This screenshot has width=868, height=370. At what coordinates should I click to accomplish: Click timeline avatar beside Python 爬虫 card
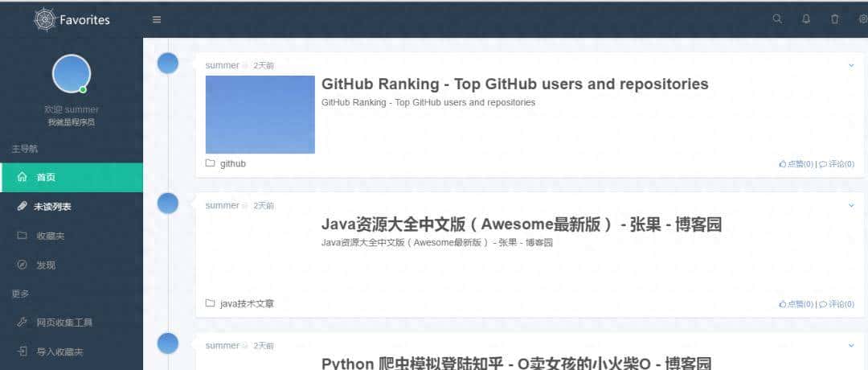[168, 343]
